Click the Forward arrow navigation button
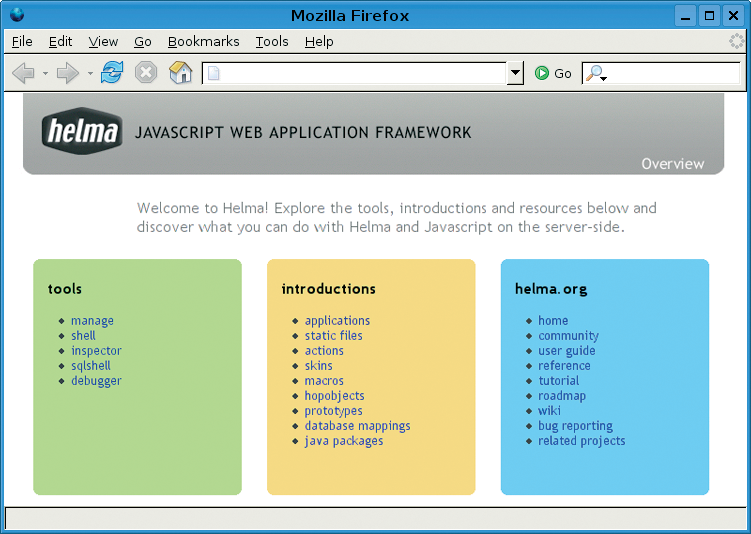 coord(68,73)
